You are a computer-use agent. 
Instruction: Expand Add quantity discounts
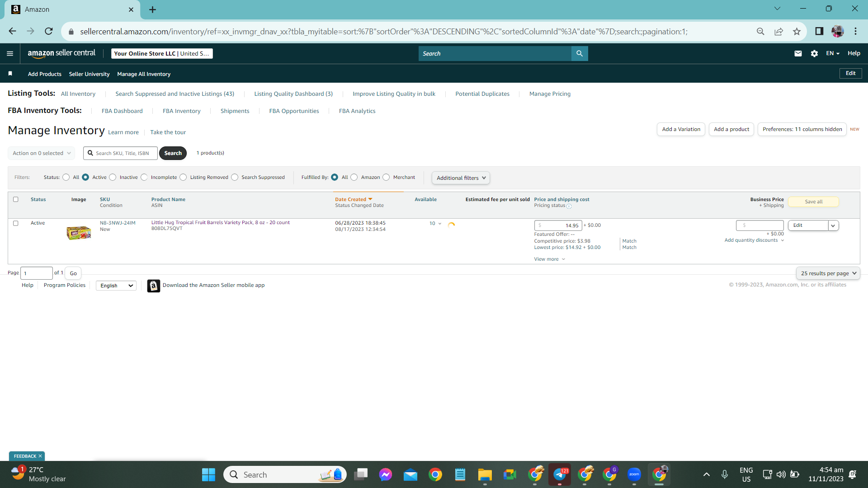754,240
